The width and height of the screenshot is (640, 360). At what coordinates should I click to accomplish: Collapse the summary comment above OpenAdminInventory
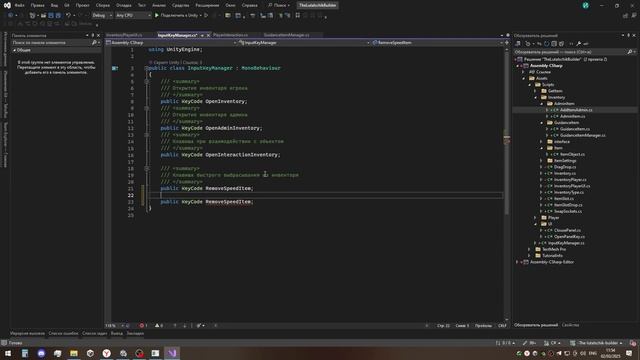click(147, 108)
